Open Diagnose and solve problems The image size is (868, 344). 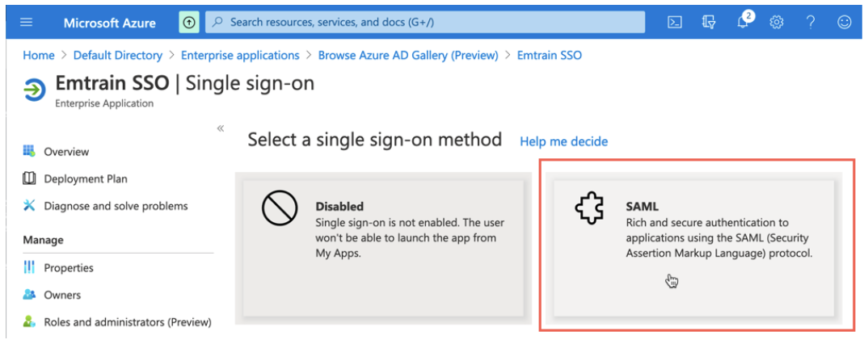(x=116, y=206)
